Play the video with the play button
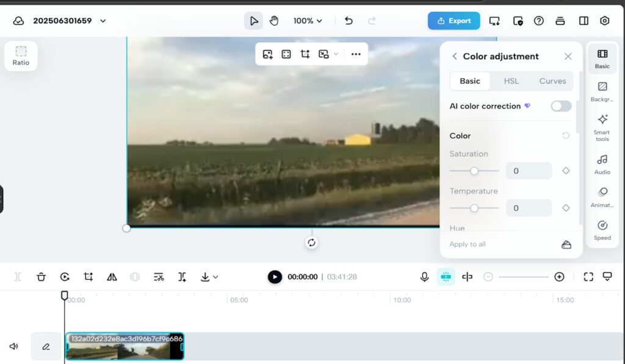The image size is (625, 364). 275,277
